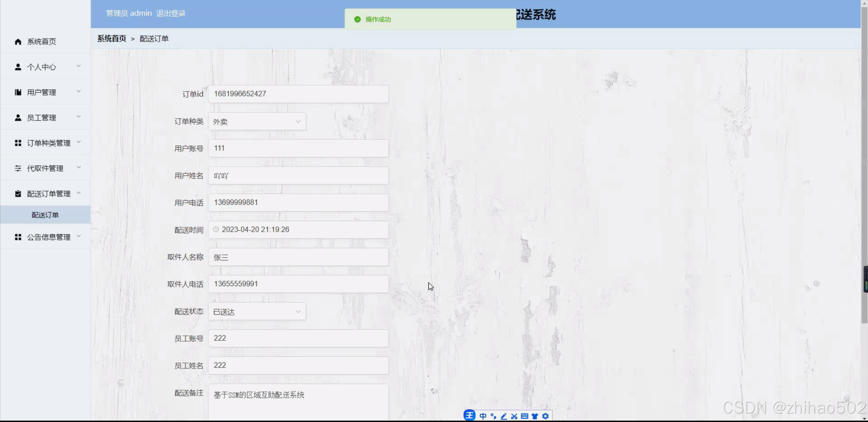Screen dimensions: 868x422
Task: Click the 取件人名称 input field
Action: (x=298, y=257)
